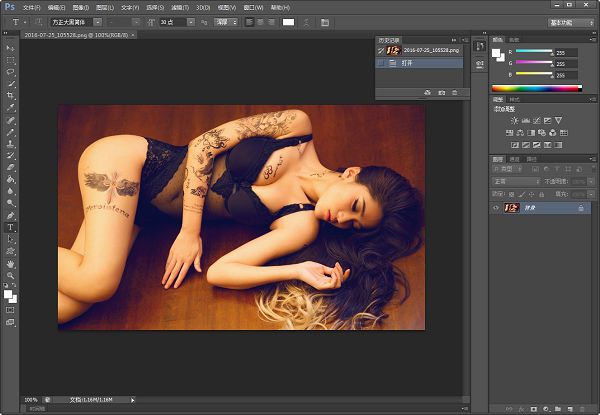Select the Move tool

pyautogui.click(x=10, y=48)
